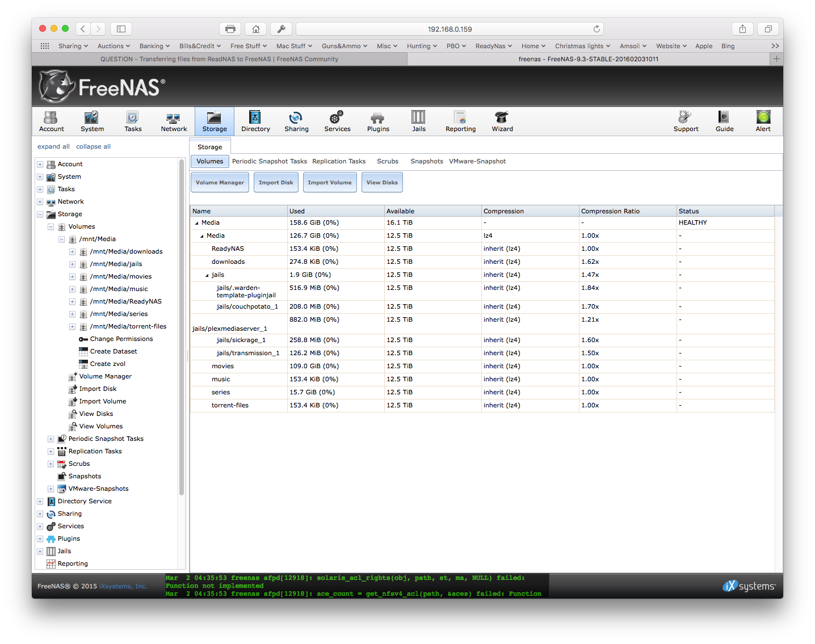Open the Directory toolbar icon
The height and width of the screenshot is (644, 815).
pos(255,121)
